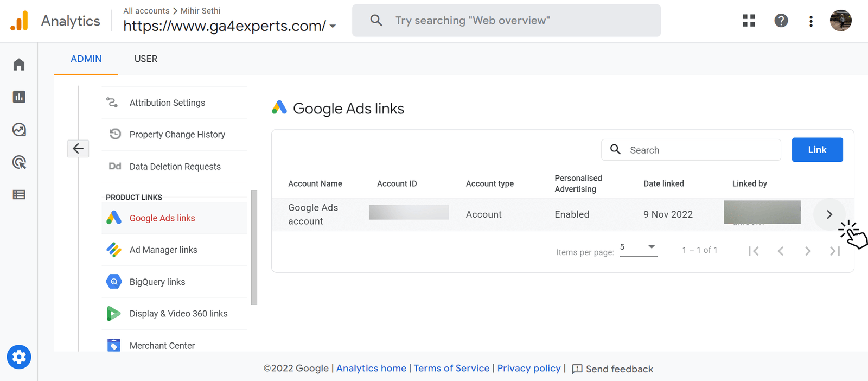Viewport: 868px width, 381px height.
Task: Click the Ad Manager links icon
Action: coord(114,250)
